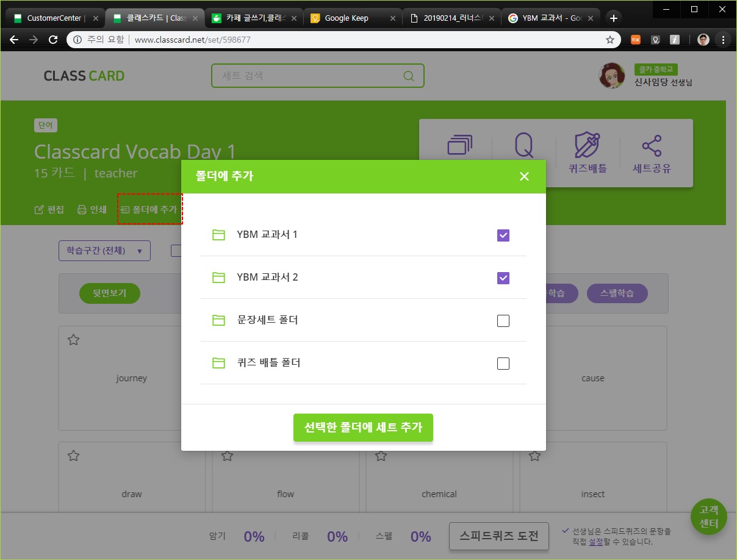This screenshot has width=737, height=560.
Task: Go forward in the browser
Action: tap(34, 40)
